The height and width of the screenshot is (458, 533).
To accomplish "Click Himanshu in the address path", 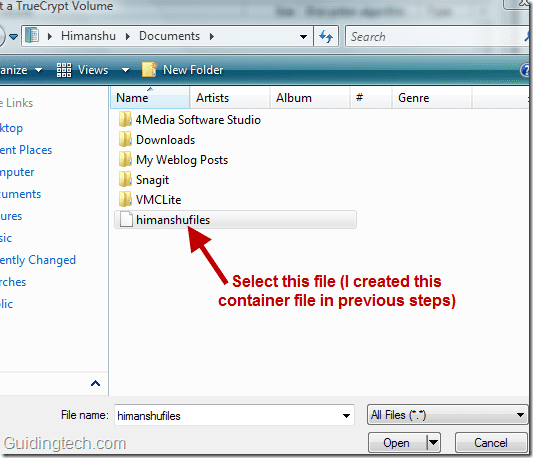I will [88, 36].
